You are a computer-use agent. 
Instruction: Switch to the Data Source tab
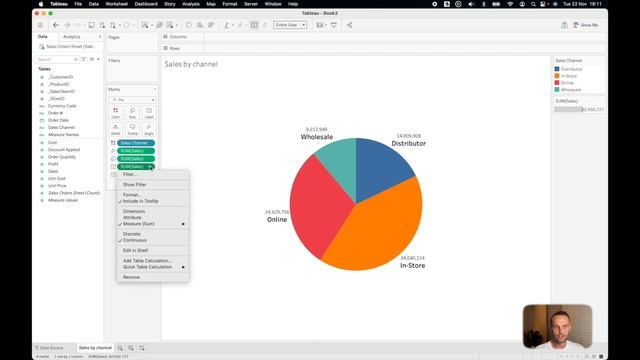(49, 348)
